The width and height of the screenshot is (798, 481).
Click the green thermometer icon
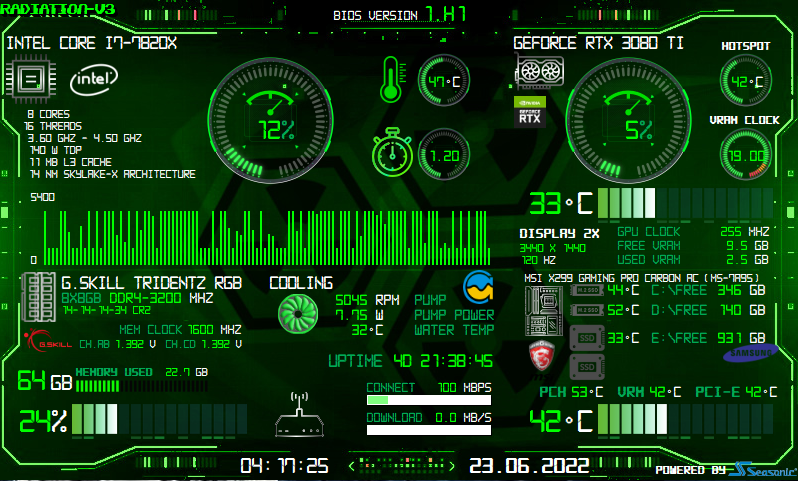(390, 79)
